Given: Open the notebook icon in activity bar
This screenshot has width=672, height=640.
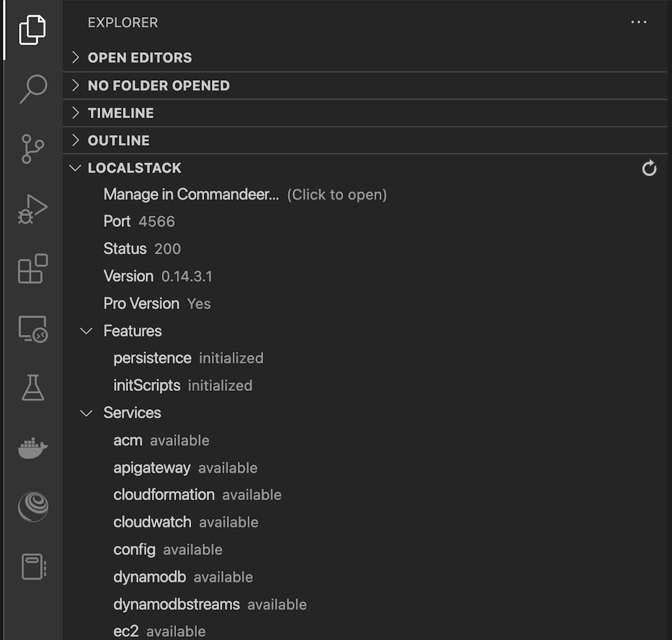Looking at the screenshot, I should [x=33, y=567].
